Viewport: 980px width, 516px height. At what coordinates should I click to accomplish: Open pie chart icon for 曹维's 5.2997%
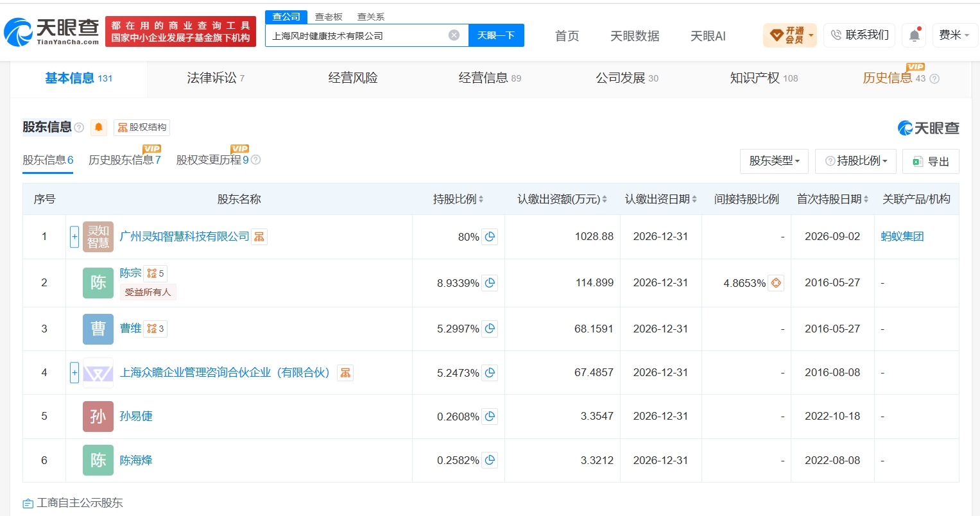490,329
